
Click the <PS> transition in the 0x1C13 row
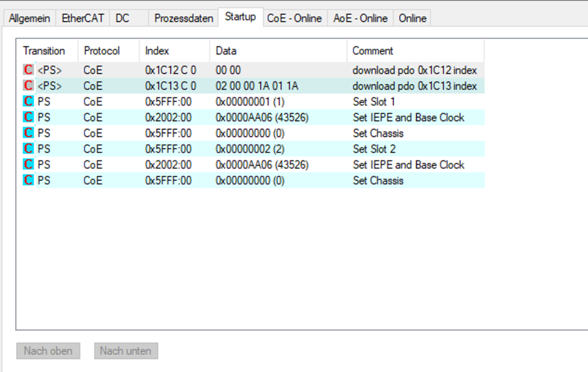point(49,86)
